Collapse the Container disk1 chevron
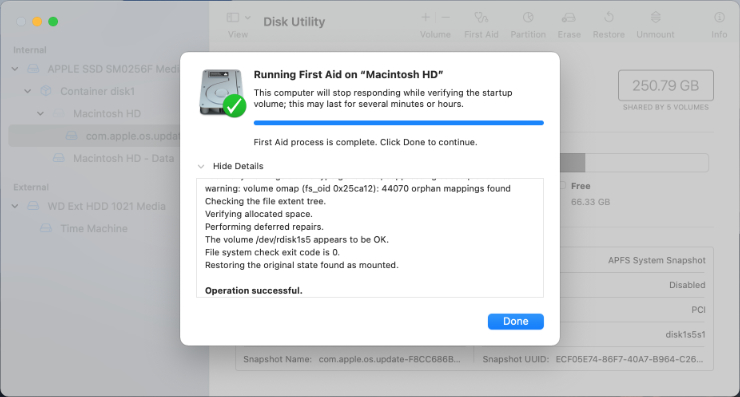The width and height of the screenshot is (740, 397). click(28, 91)
